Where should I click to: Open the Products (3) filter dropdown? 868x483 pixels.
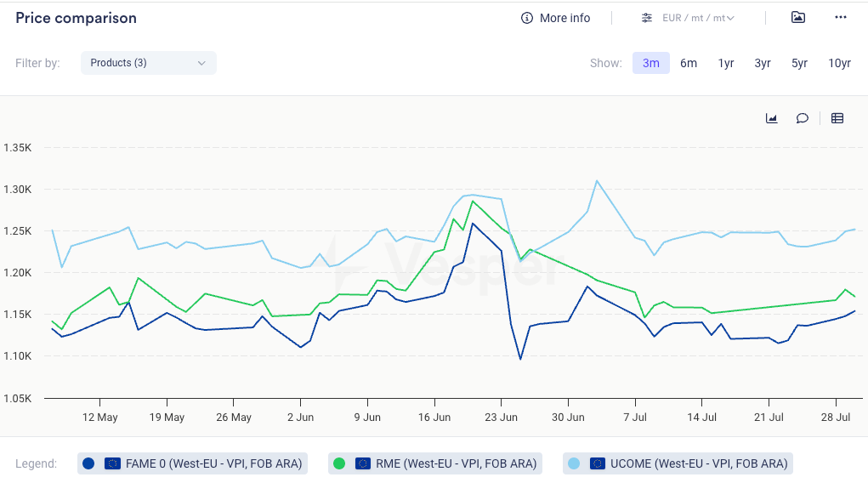(148, 63)
